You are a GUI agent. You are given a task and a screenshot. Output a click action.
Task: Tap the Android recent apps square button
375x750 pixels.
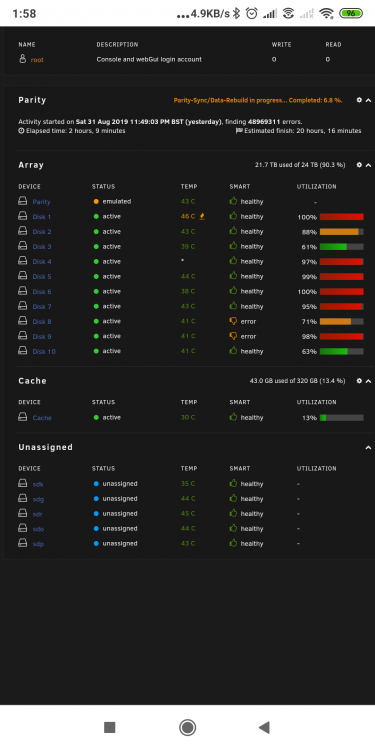click(110, 728)
